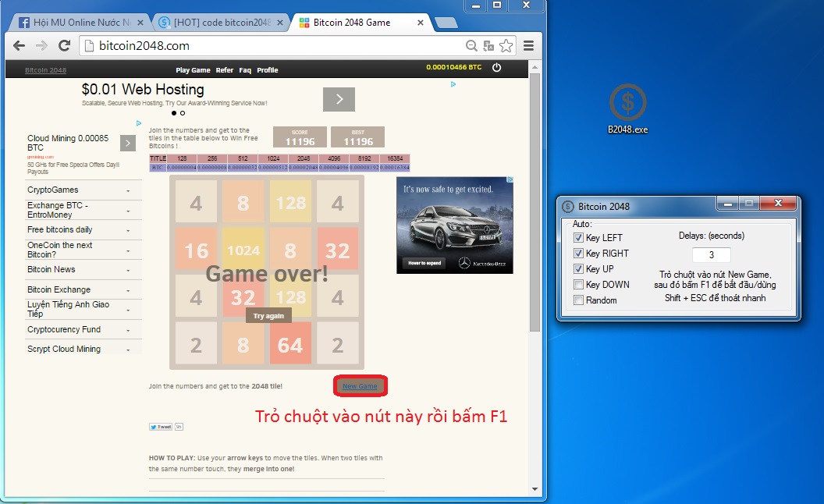Click the SCORE 11196 box
Image resolution: width=824 pixels, height=504 pixels.
[300, 137]
